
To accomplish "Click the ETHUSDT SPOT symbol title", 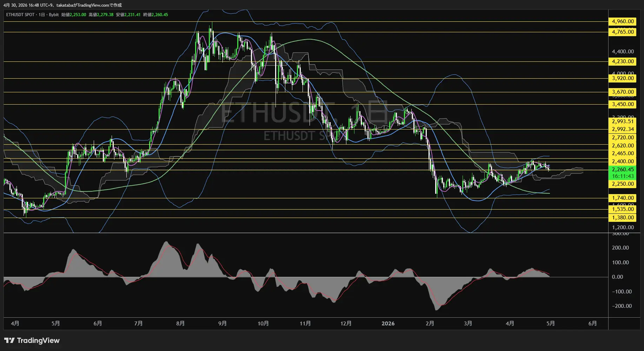I will tap(20, 15).
